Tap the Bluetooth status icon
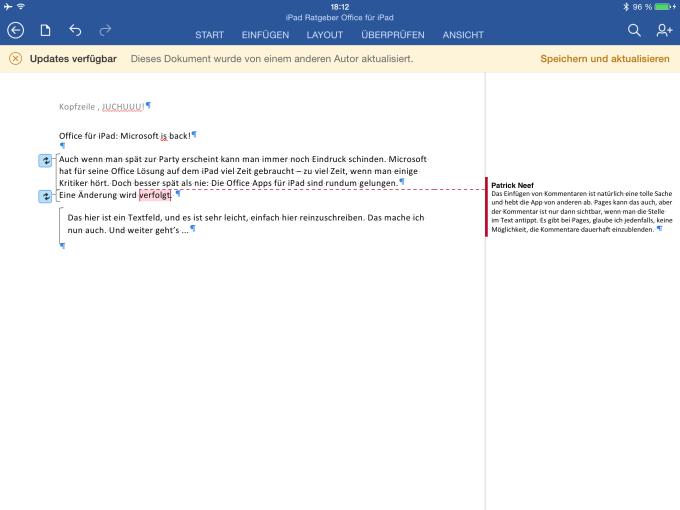Image resolution: width=680 pixels, height=510 pixels. [626, 7]
